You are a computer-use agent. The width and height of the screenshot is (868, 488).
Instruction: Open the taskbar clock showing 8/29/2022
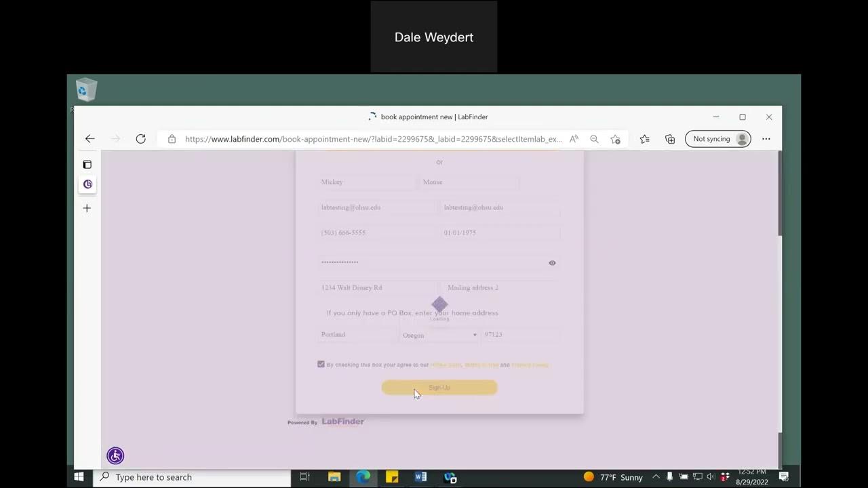point(751,477)
